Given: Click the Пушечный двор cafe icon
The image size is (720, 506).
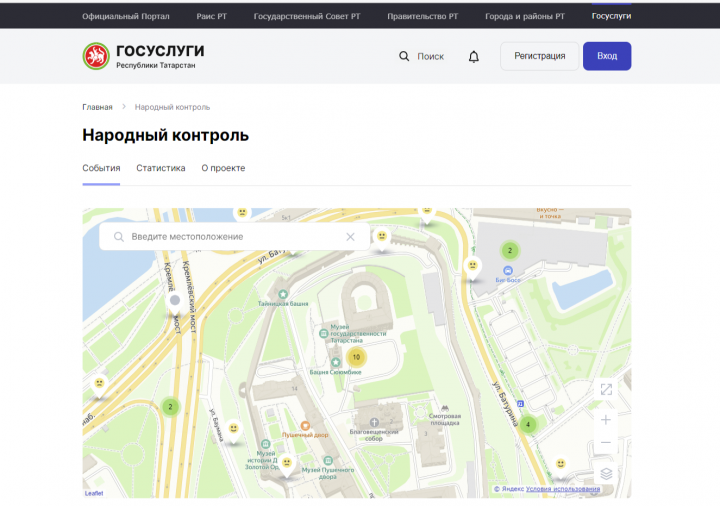Looking at the screenshot, I should point(305,426).
